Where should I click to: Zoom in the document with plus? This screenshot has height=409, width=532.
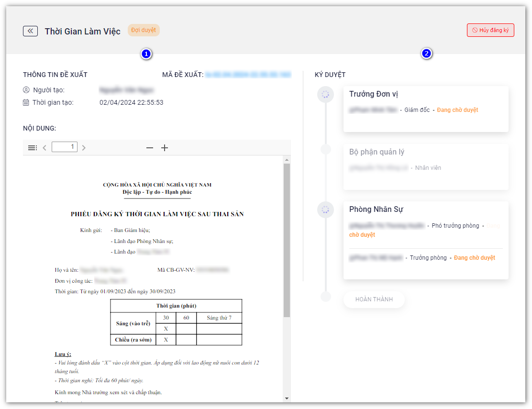tap(165, 148)
